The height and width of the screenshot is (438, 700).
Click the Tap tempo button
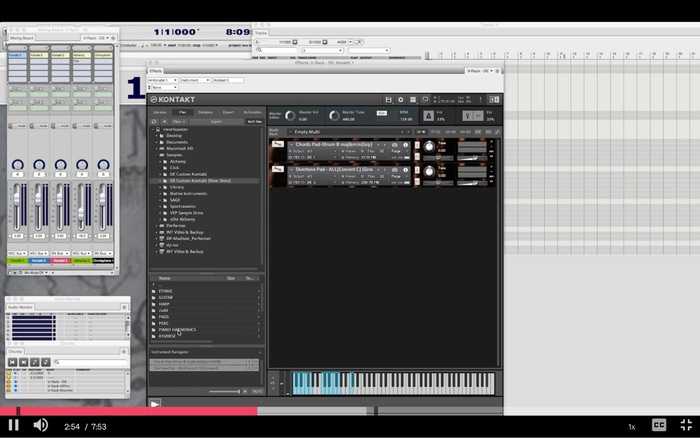(x=382, y=113)
